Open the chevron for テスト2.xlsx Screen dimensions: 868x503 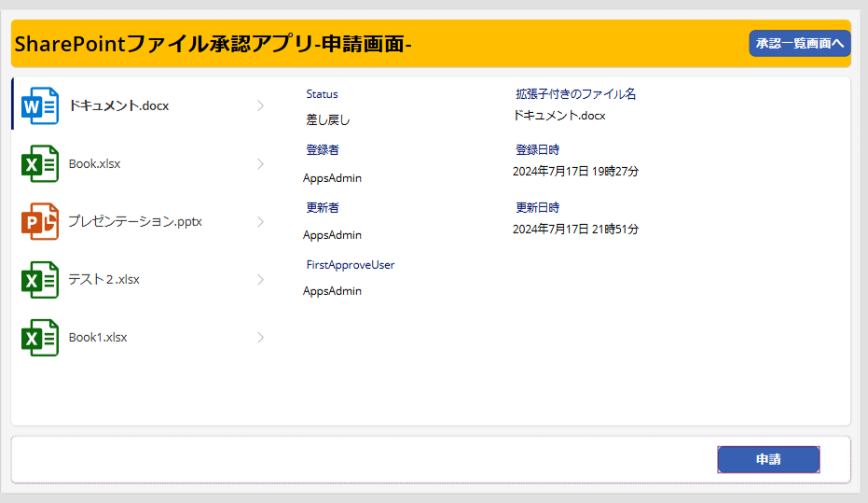coord(260,280)
